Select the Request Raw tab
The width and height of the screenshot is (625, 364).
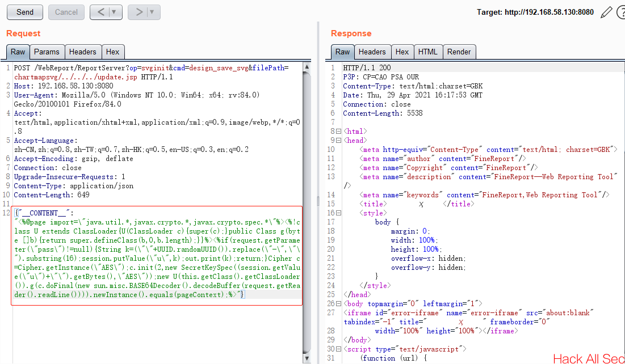[x=18, y=52]
